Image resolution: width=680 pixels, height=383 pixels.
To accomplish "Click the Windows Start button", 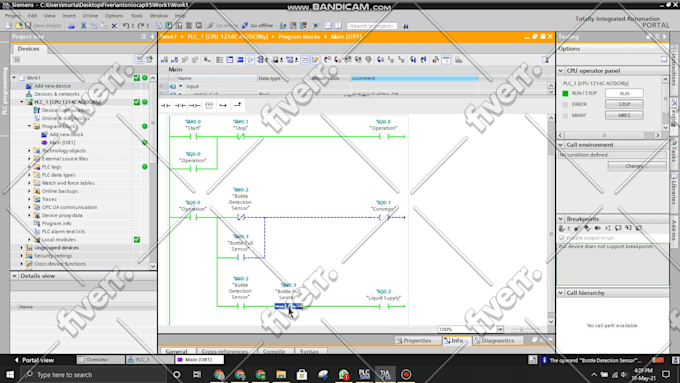I will pyautogui.click(x=10, y=374).
